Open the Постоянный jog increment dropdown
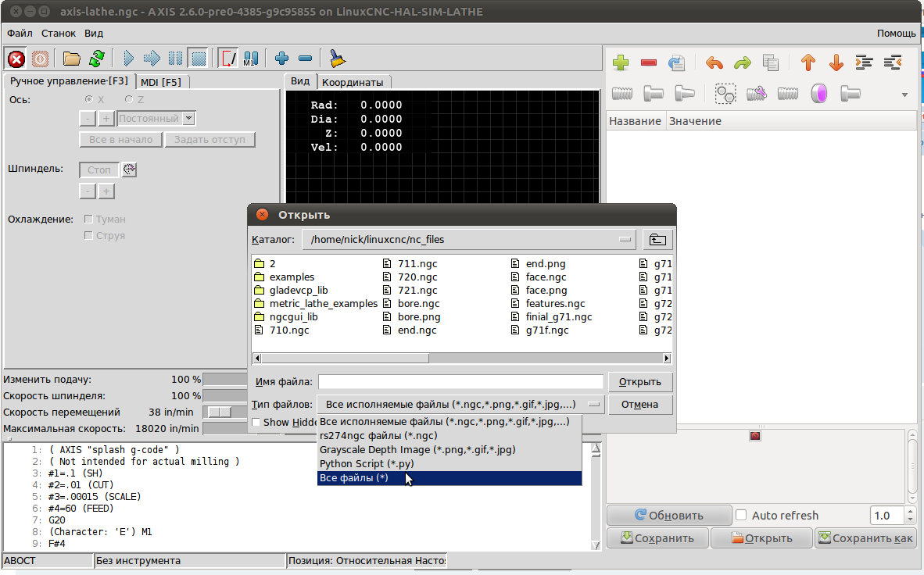This screenshot has width=924, height=575. [x=188, y=119]
